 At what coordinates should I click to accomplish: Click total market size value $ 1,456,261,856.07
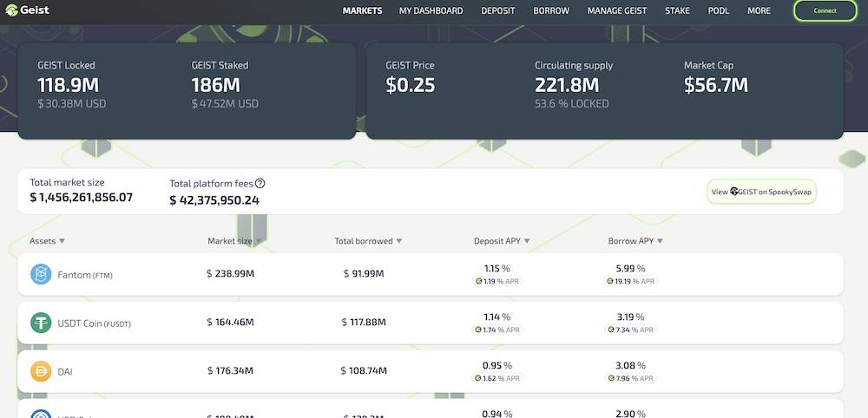(x=82, y=197)
